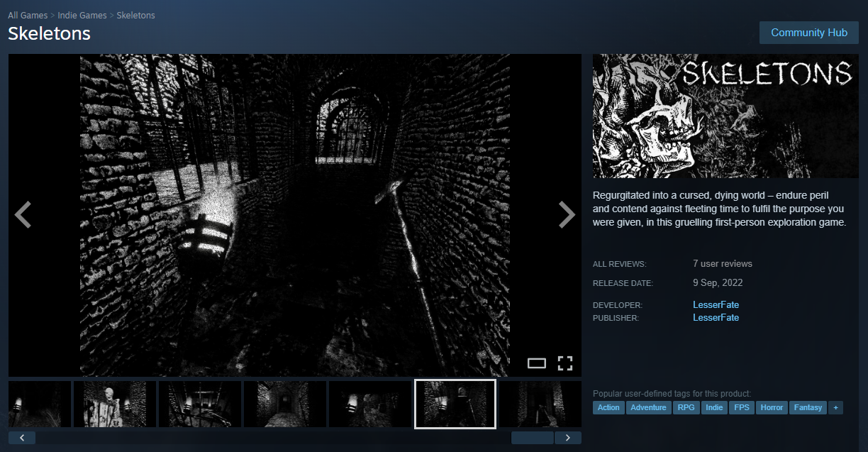Select the fifth screenshot thumbnail

coord(370,404)
